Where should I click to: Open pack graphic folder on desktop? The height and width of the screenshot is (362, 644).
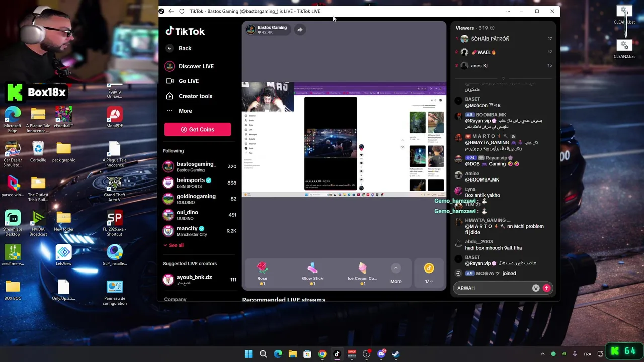[63, 152]
